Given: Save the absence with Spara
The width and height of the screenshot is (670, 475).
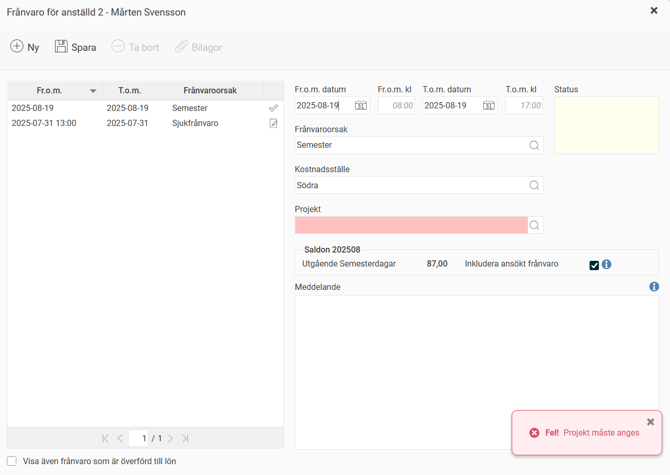Looking at the screenshot, I should point(75,47).
